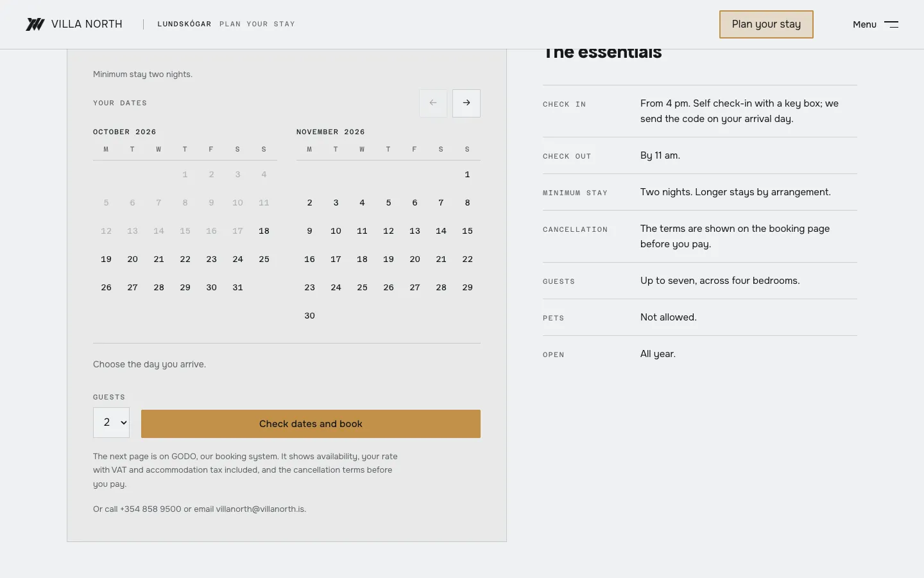The image size is (924, 578).
Task: Click the Villa North logo icon
Action: click(35, 24)
